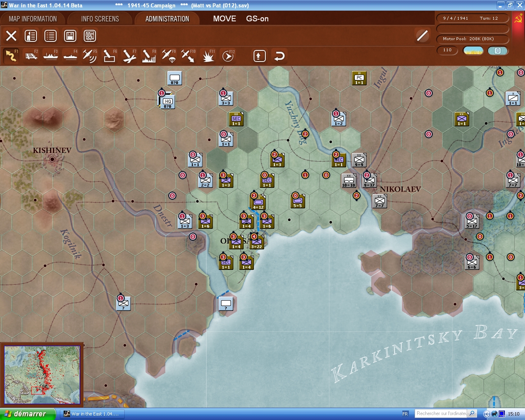This screenshot has height=420, width=525.
Task: Click the MOVE mode label
Action: (224, 18)
